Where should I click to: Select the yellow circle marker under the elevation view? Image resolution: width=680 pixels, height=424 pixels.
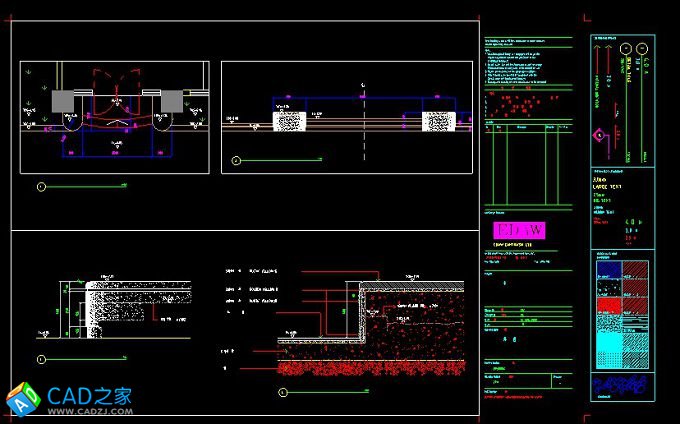point(237,159)
